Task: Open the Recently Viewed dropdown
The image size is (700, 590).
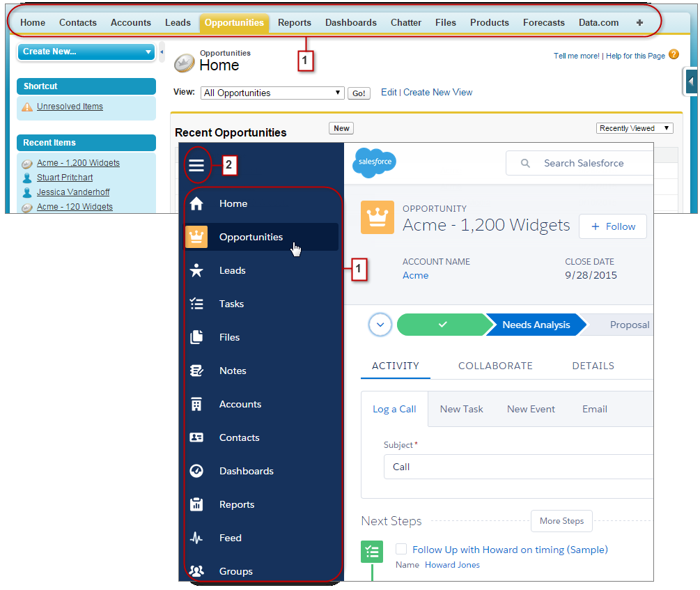Action: point(635,128)
